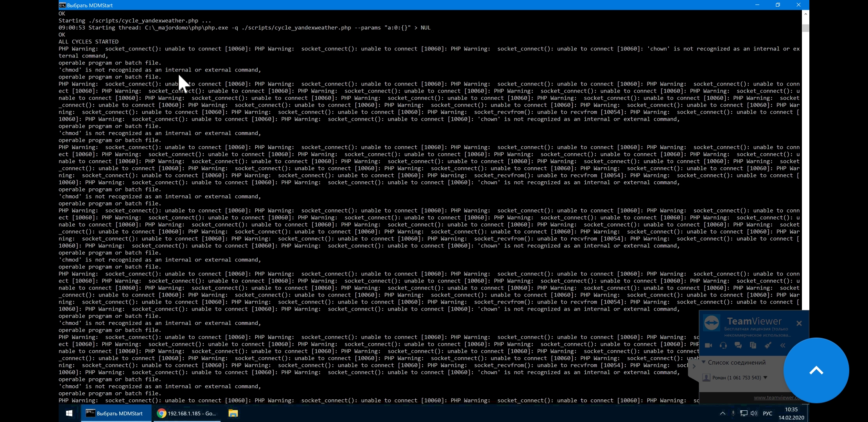Collapse the Список соединений section
The image size is (868, 422).
(703, 362)
